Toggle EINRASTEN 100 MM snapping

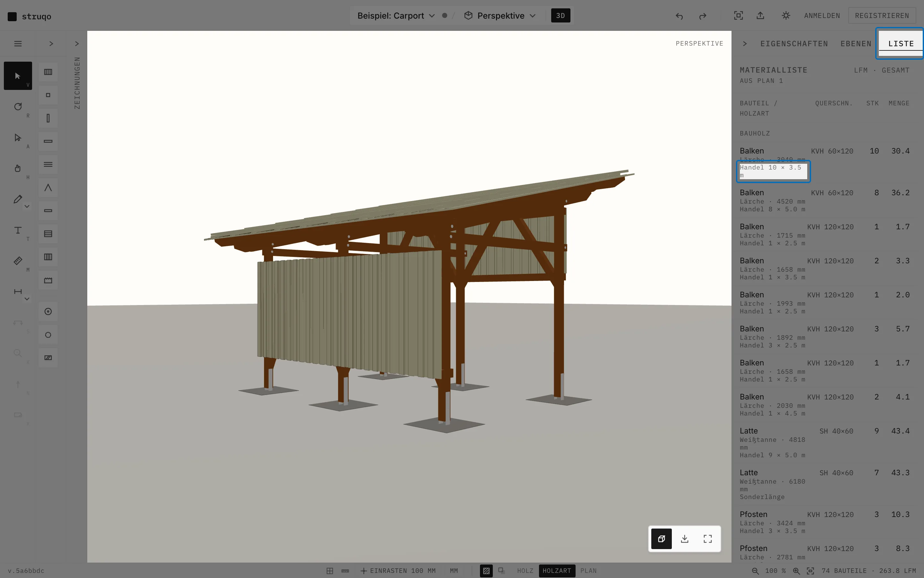pos(398,571)
